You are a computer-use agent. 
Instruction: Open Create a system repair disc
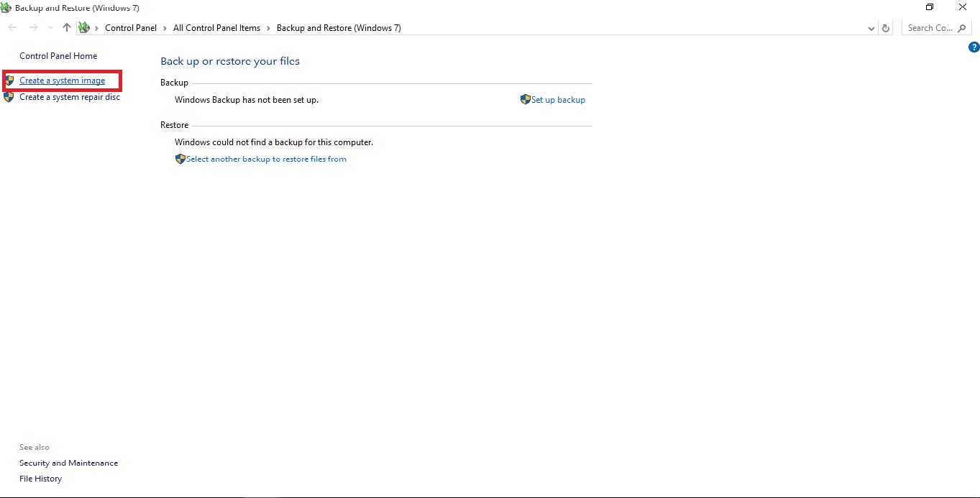70,97
